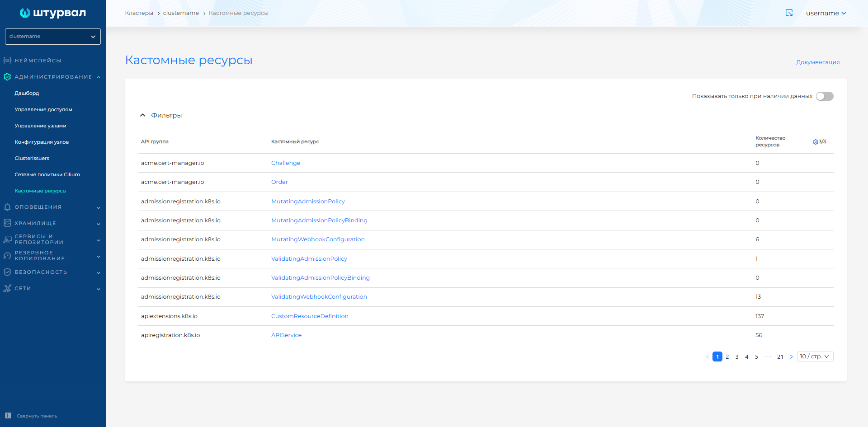The height and width of the screenshot is (427, 868).
Task: Click the 'Количество ресурсов' column header
Action: coord(770,141)
